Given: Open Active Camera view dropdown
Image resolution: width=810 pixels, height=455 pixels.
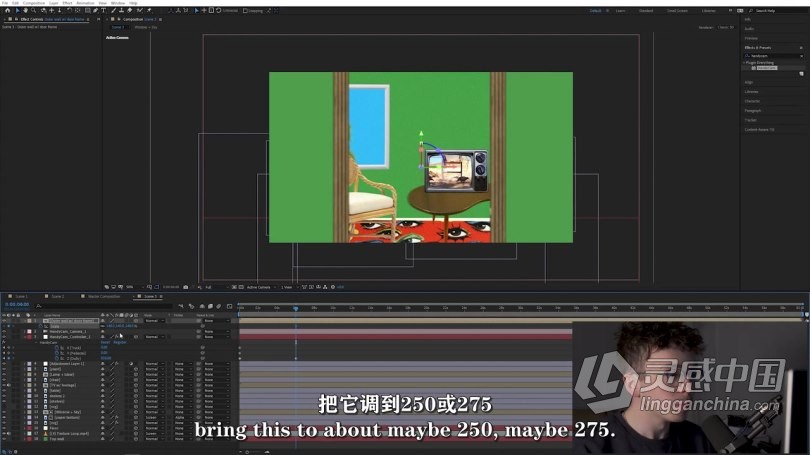Looking at the screenshot, I should pyautogui.click(x=261, y=287).
